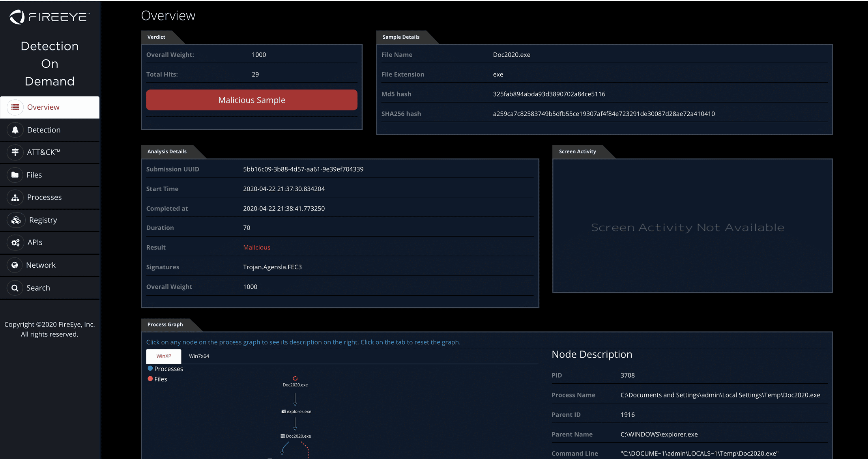Viewport: 868px width, 459px height.
Task: Open the ATT&CK™ section icon
Action: [15, 152]
